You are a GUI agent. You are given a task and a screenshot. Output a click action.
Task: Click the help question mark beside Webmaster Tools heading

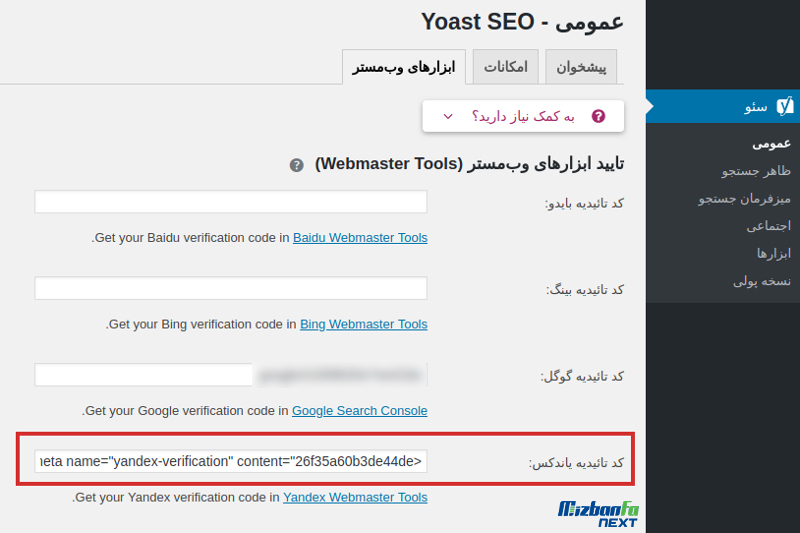(296, 165)
